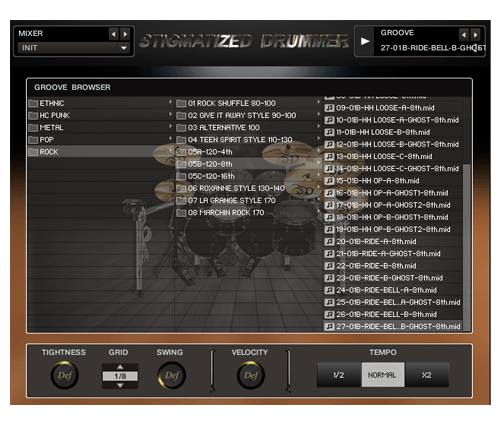Viewport: 500px width, 424px height.
Task: Click MIDI icon of 09-01B-HH LOOSE-A-8th.mid
Action: click(x=329, y=108)
